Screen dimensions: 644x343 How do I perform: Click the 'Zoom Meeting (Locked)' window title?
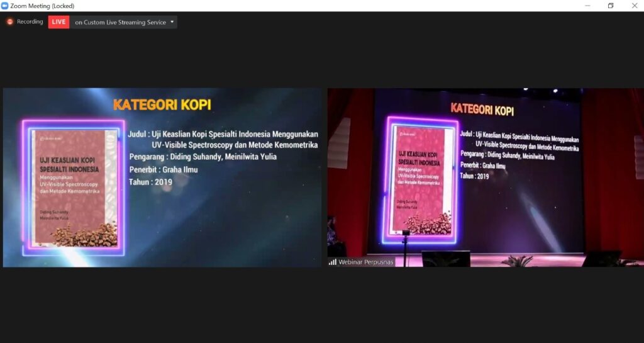point(42,6)
